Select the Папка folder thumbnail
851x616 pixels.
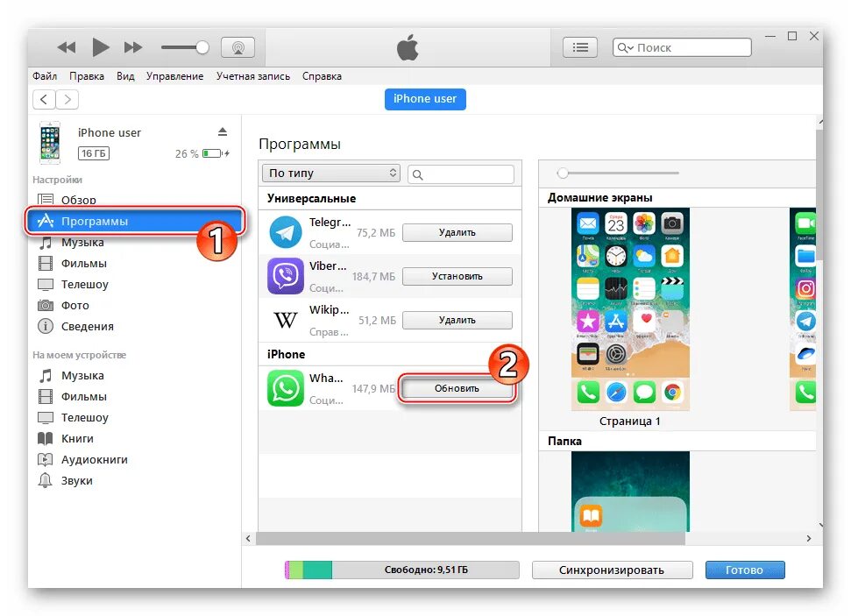[630, 492]
